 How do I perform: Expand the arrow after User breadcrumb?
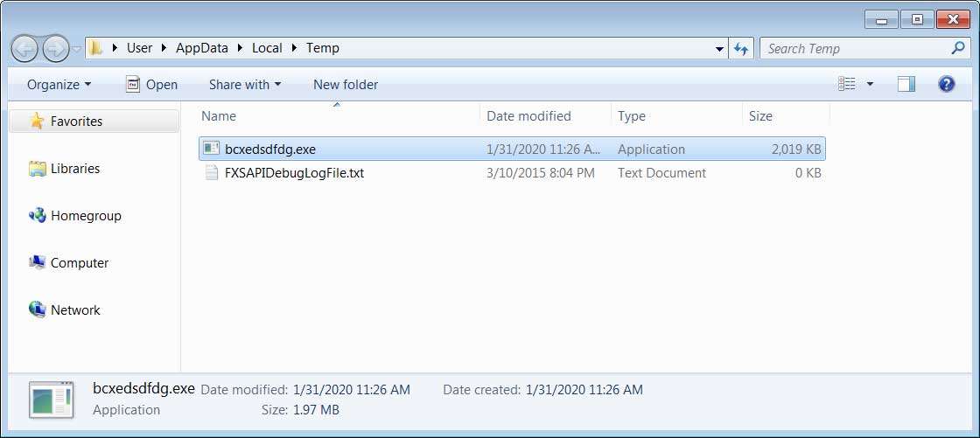pos(164,48)
